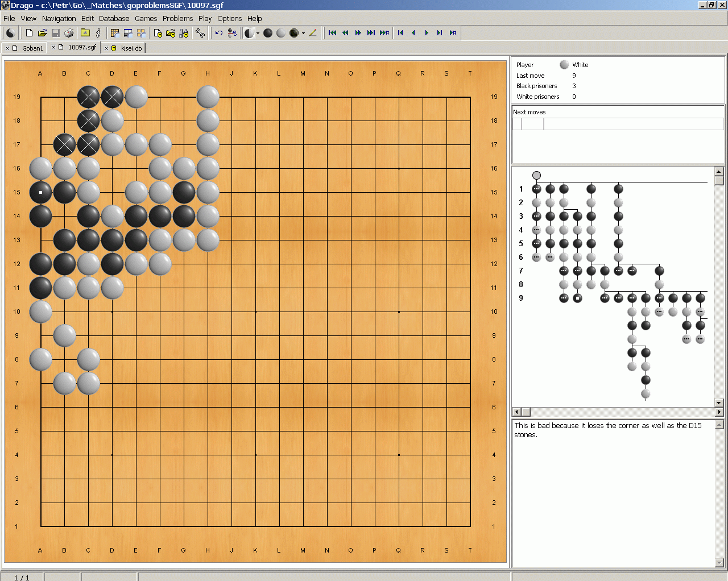Enable white stone placement tool
The width and height of the screenshot is (728, 581).
[281, 33]
